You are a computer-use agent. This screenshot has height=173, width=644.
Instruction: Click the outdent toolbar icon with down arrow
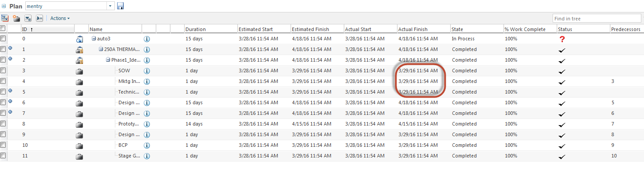28,18
